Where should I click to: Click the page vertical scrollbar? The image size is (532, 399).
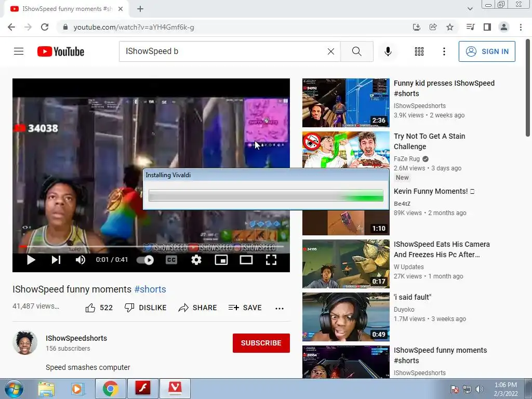(528, 88)
